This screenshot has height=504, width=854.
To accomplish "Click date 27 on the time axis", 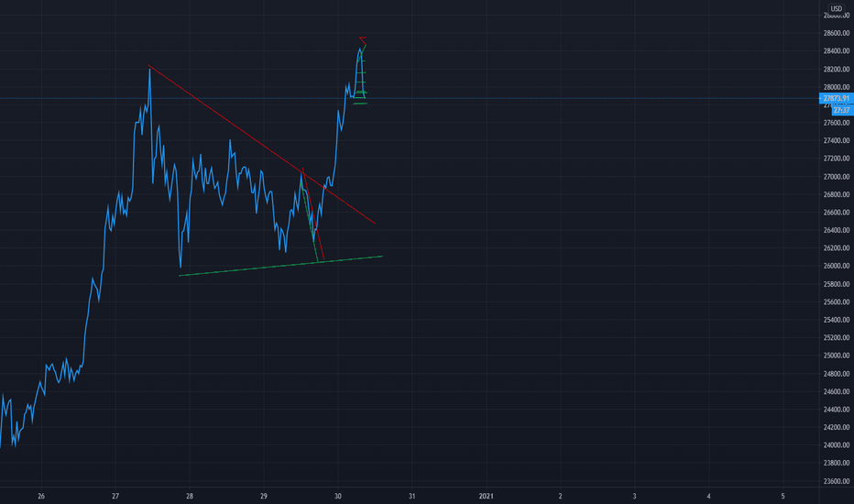I will (x=115, y=496).
